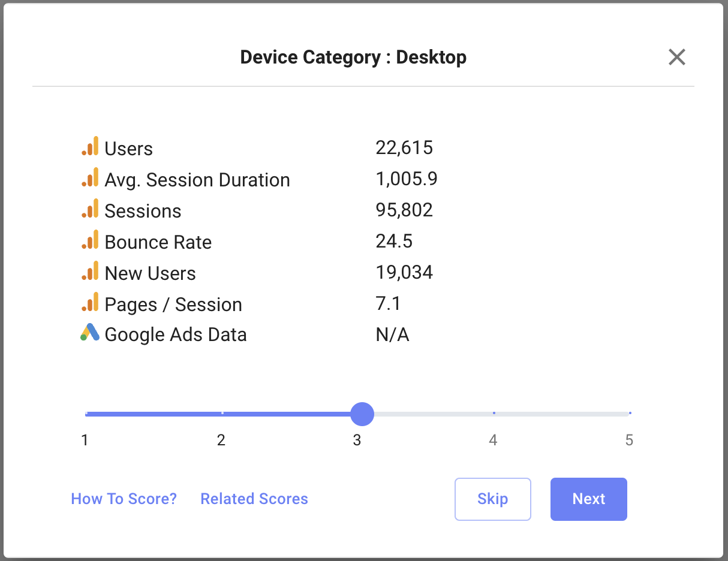Click the Analytics icon beside New Users
This screenshot has width=728, height=561.
(90, 272)
